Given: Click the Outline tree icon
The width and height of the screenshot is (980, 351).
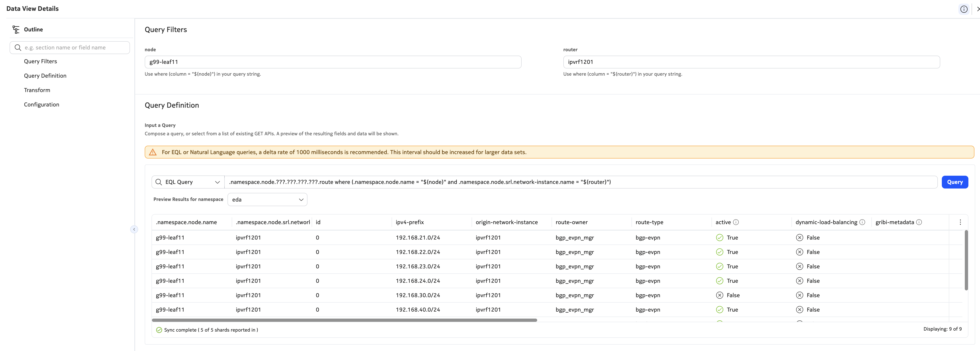Looking at the screenshot, I should click(x=16, y=29).
